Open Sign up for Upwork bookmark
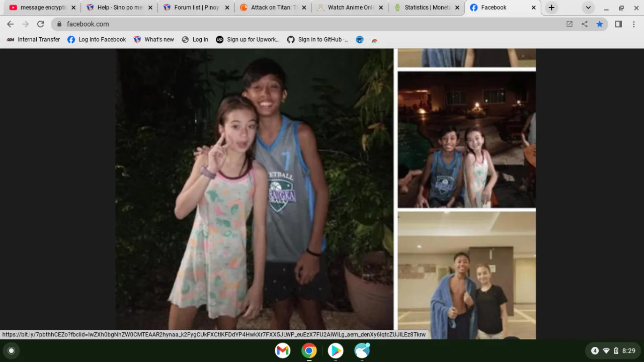Viewport: 644px width, 362px height. (x=248, y=40)
